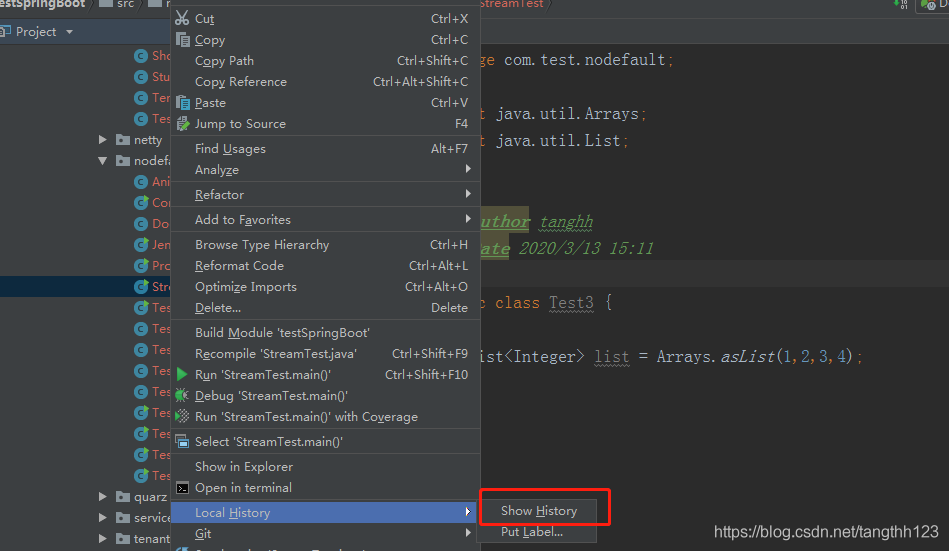Choose Put Label... option
949x551 pixels.
click(x=532, y=532)
